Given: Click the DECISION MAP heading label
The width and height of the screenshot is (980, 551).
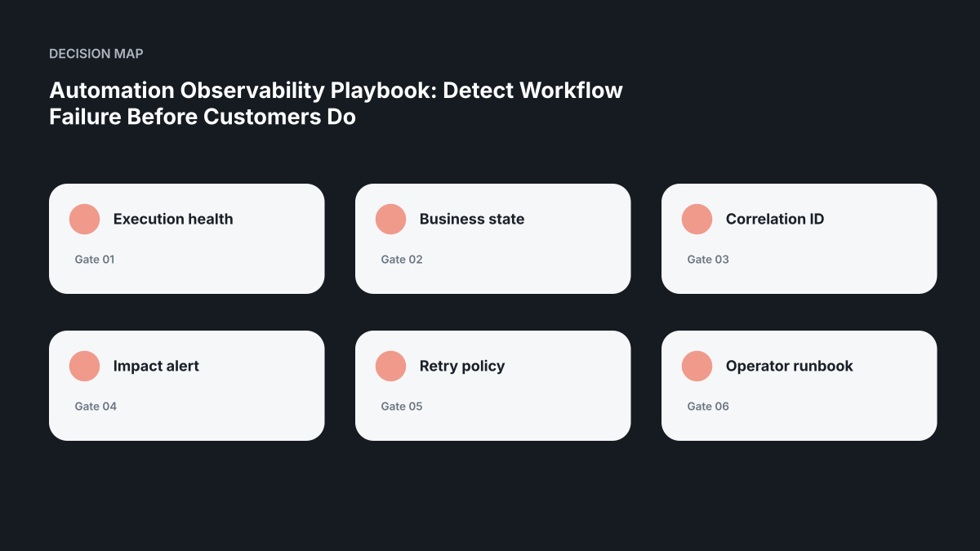Looking at the screenshot, I should point(96,54).
